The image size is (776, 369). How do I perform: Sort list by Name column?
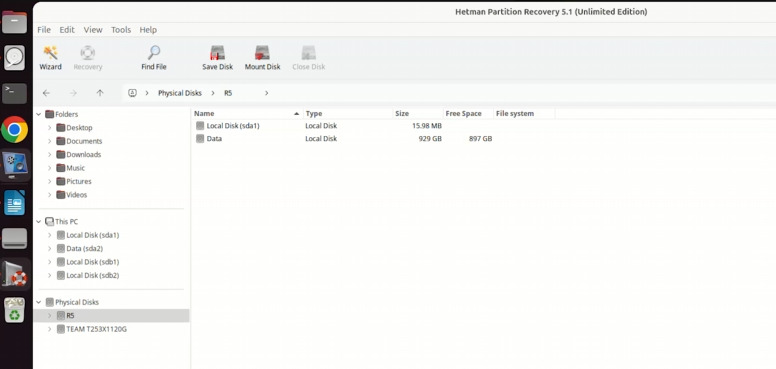(x=248, y=113)
